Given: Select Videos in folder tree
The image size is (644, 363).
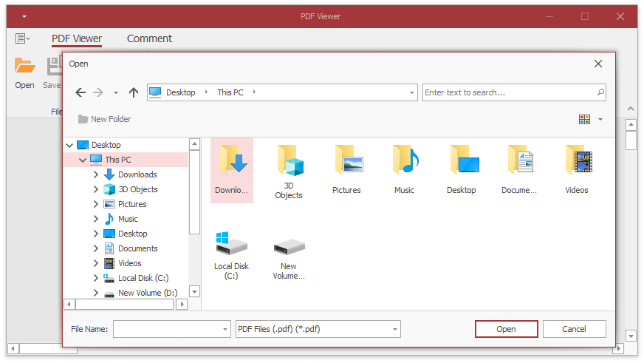Looking at the screenshot, I should pos(130,263).
